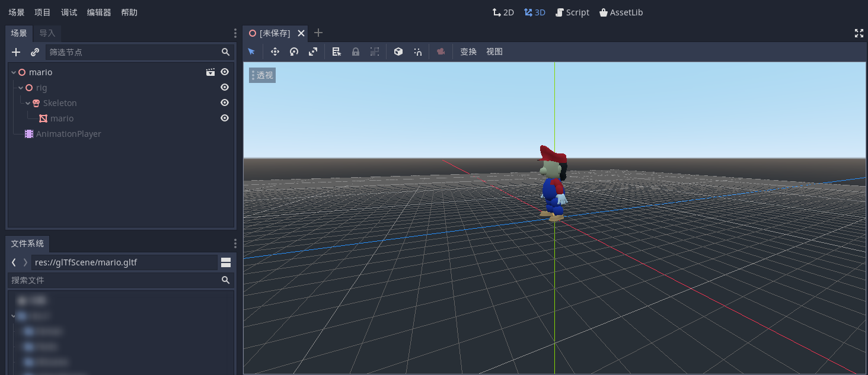Toggle visibility of root mario node
868x375 pixels.
[225, 72]
